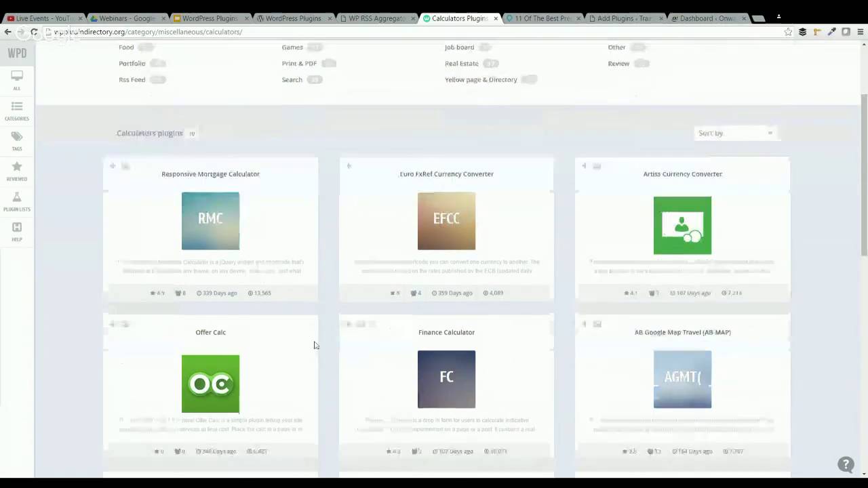The height and width of the screenshot is (488, 868).
Task: Open the Search category link
Action: [292, 80]
